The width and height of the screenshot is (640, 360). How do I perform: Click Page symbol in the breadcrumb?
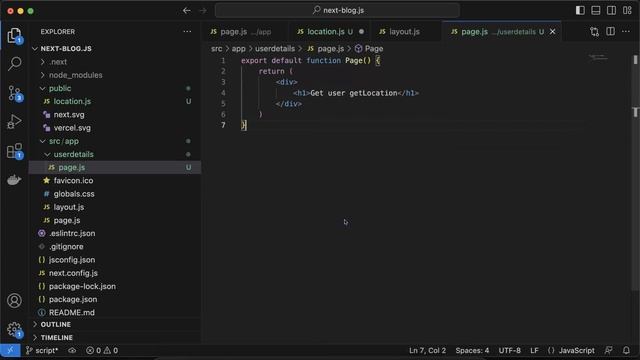point(369,49)
